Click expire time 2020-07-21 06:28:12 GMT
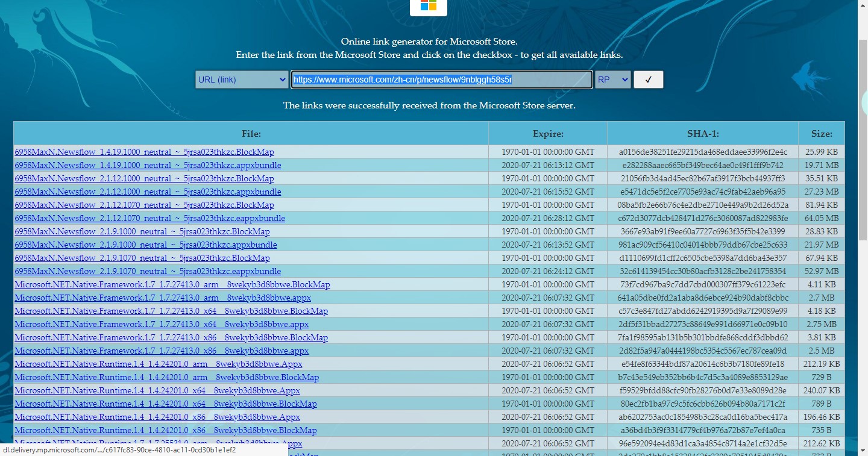This screenshot has width=868, height=456. tap(548, 218)
